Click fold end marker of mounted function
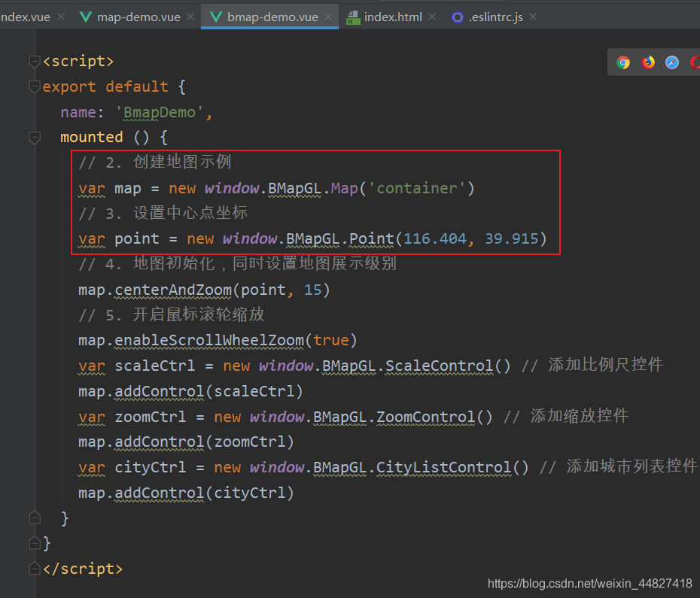This screenshot has height=598, width=700. (x=35, y=518)
